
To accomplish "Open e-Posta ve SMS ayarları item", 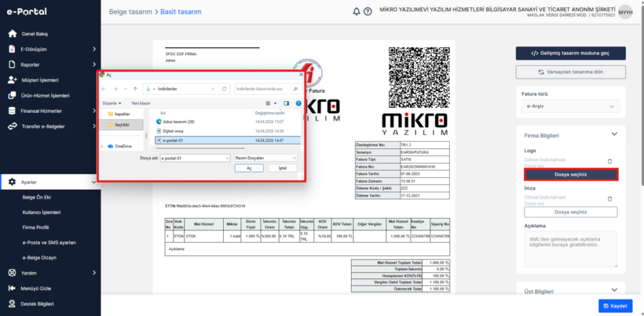I will [49, 242].
